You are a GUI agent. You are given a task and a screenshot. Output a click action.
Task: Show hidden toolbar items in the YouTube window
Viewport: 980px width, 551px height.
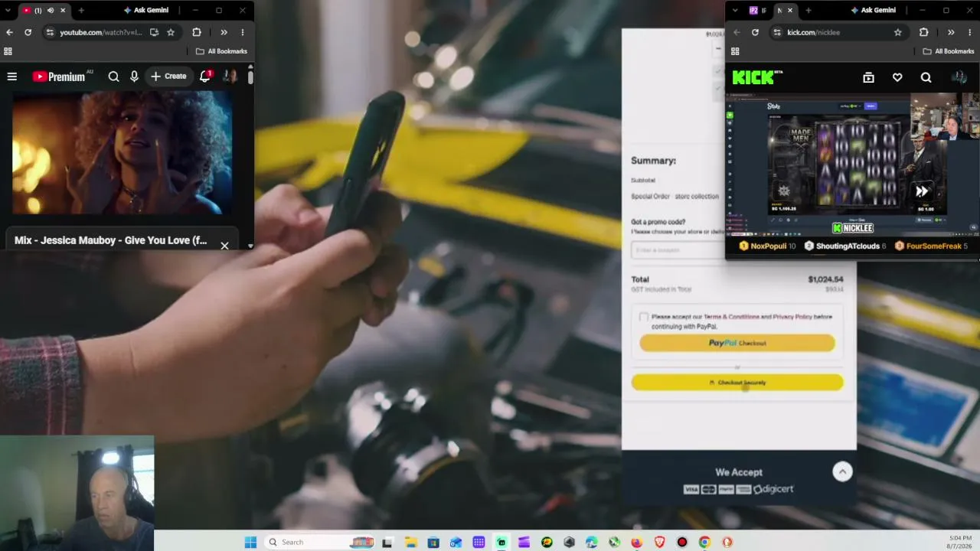[224, 32]
